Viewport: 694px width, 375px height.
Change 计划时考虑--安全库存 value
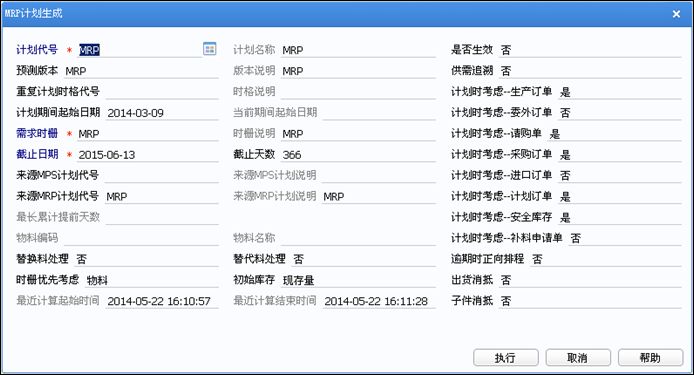pyautogui.click(x=620, y=217)
